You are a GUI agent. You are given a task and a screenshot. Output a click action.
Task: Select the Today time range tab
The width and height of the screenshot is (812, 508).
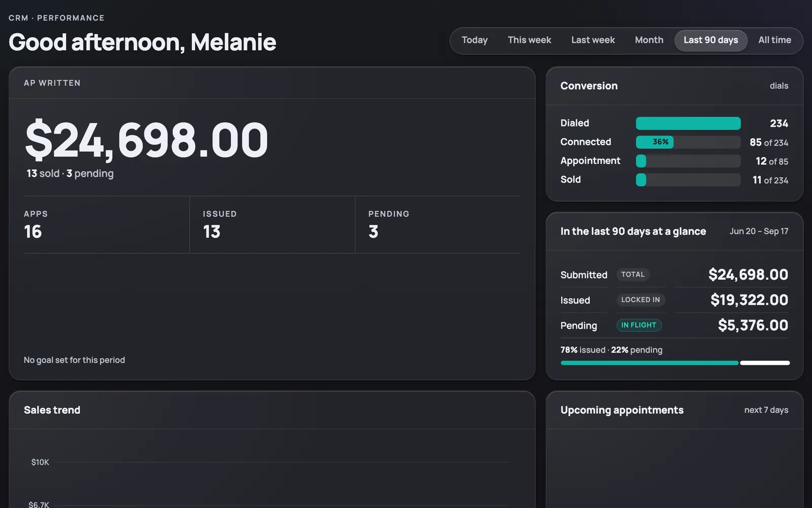(475, 40)
